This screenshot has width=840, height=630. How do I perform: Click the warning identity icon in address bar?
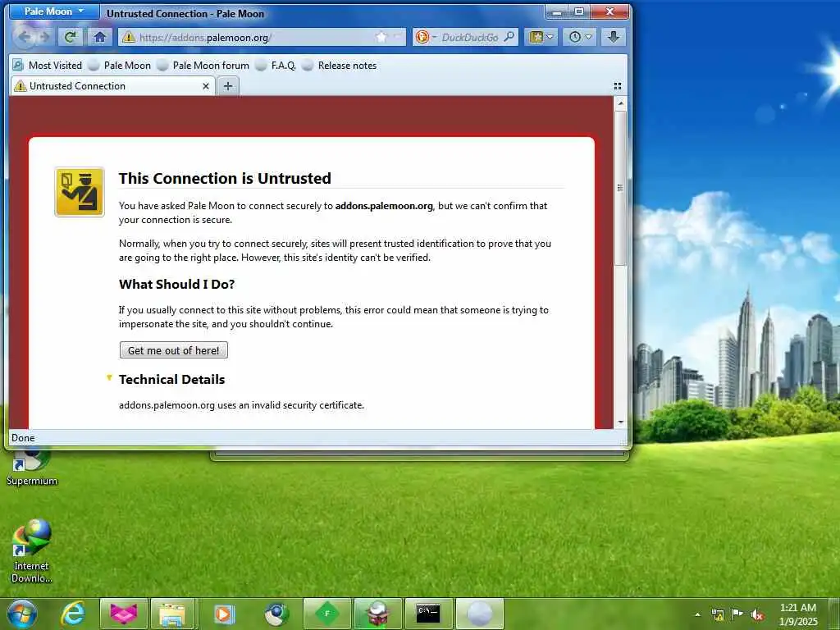(129, 37)
